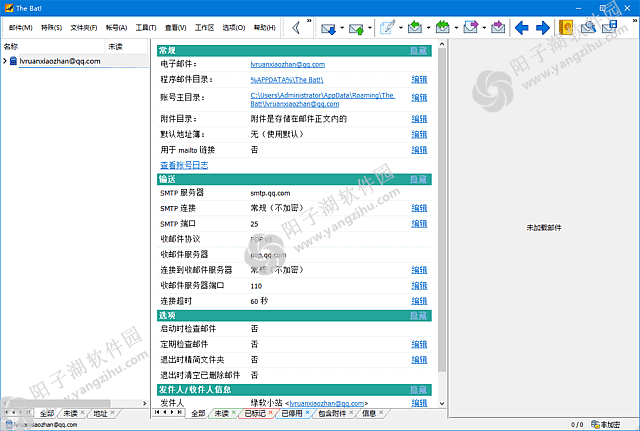Edit the 附件目录 setting
Image resolution: width=640 pixels, height=431 pixels.
[x=419, y=119]
